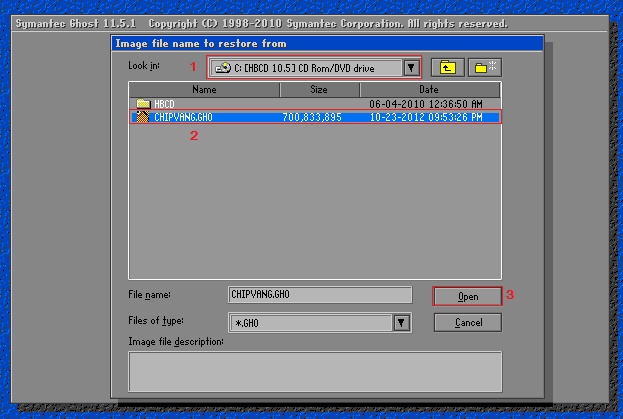623x419 pixels.
Task: Open the *.GHO file type combo box
Action: 310,322
